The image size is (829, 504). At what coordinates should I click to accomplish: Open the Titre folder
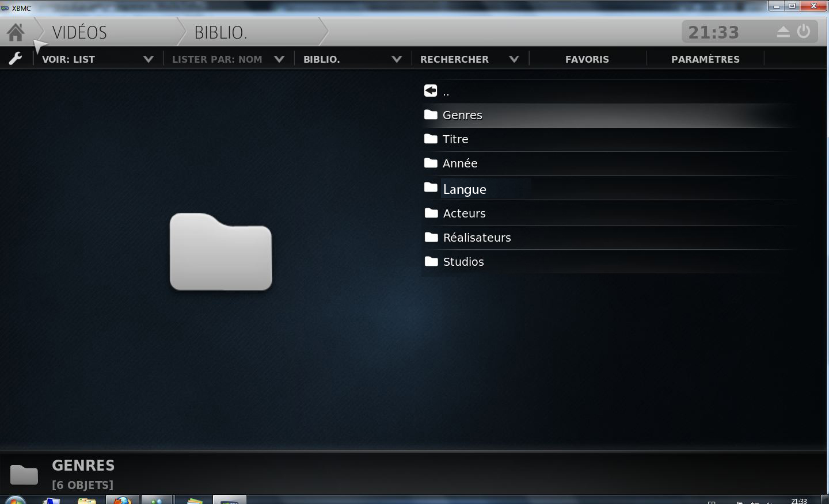(x=455, y=139)
